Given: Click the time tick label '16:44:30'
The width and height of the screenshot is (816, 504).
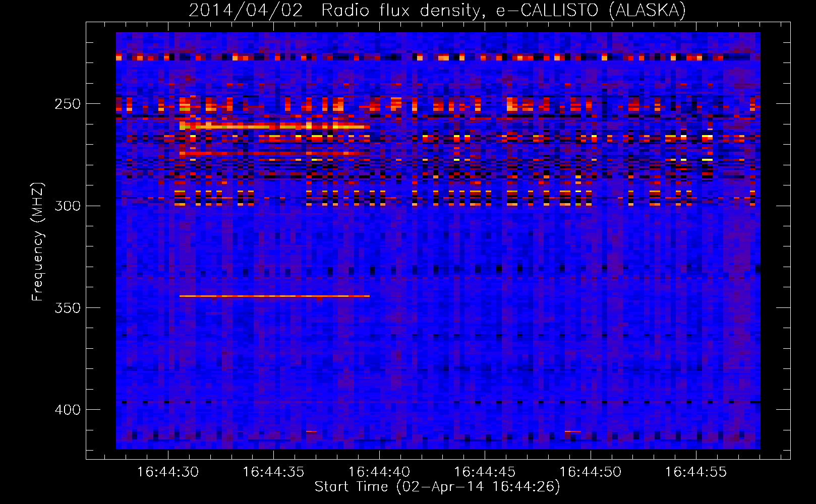Looking at the screenshot, I should click(168, 472).
